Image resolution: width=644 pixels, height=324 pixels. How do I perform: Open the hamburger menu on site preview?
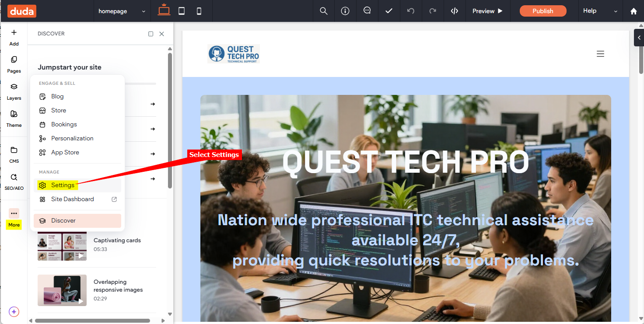(x=600, y=54)
